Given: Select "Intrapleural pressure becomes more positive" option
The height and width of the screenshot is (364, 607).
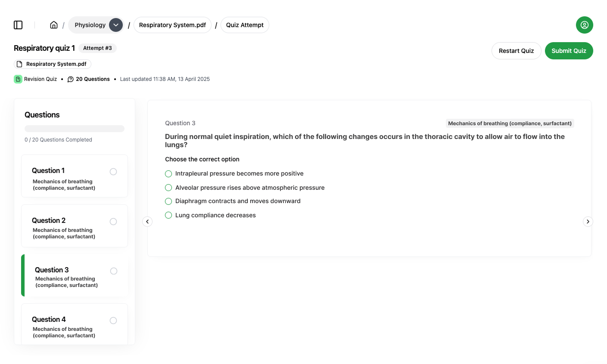Looking at the screenshot, I should [168, 174].
